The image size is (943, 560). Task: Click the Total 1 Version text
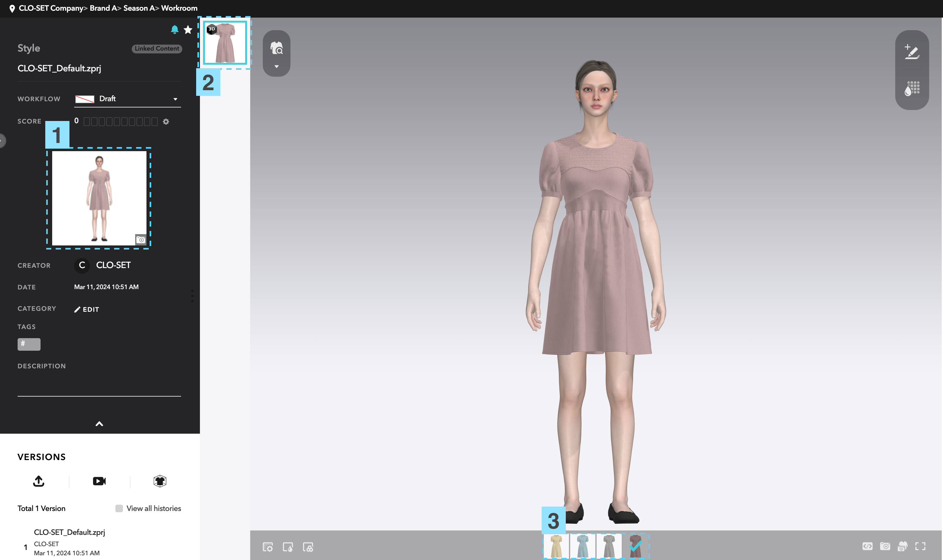pos(41,508)
